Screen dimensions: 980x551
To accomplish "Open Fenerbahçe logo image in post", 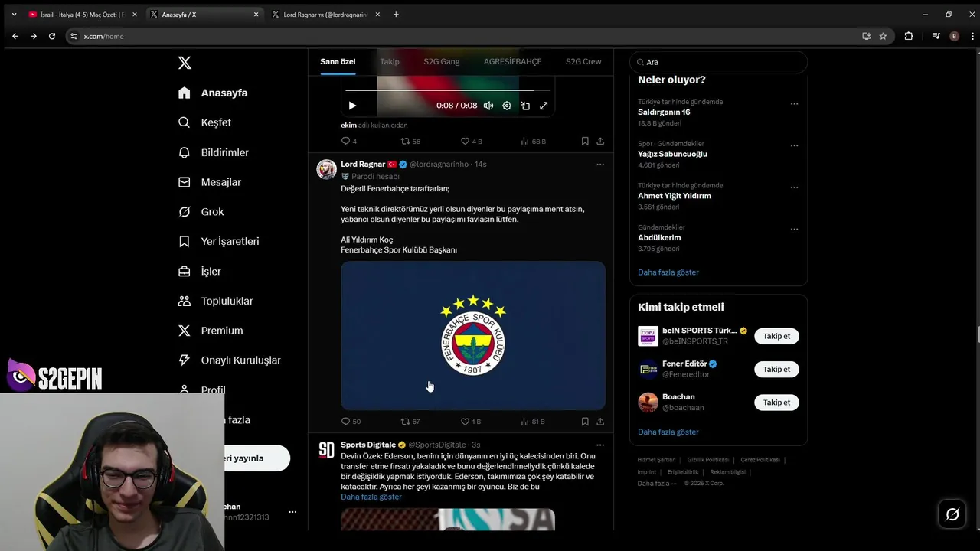I will pos(473,335).
